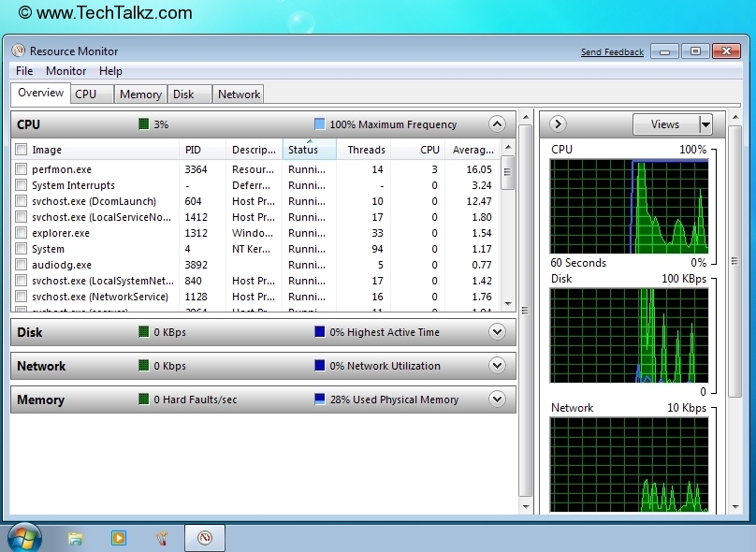Open Windows Explorer from the taskbar
This screenshot has height=552, width=756.
coord(74,538)
